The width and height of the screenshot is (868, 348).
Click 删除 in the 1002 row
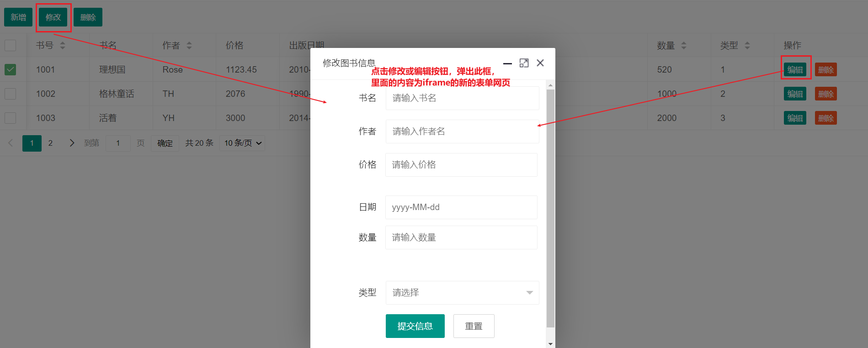click(x=825, y=94)
